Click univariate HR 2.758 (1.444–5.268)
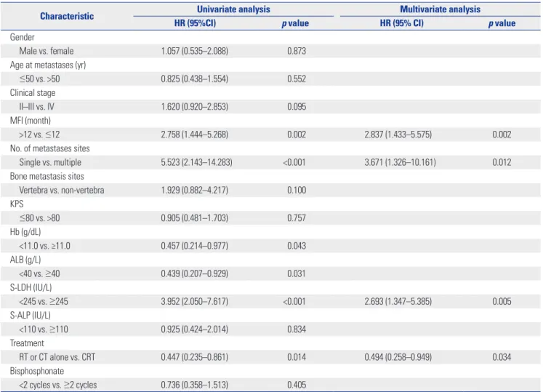This screenshot has height=392, width=543. pos(194,135)
